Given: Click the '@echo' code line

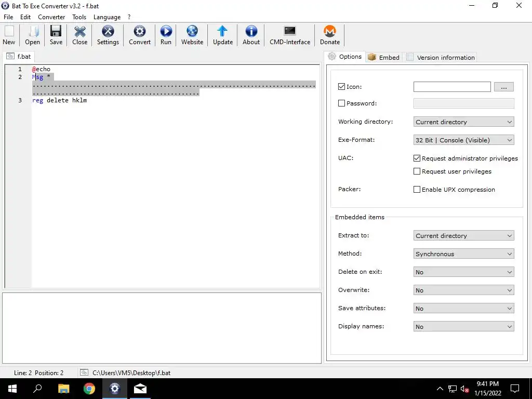Looking at the screenshot, I should click(x=41, y=69).
